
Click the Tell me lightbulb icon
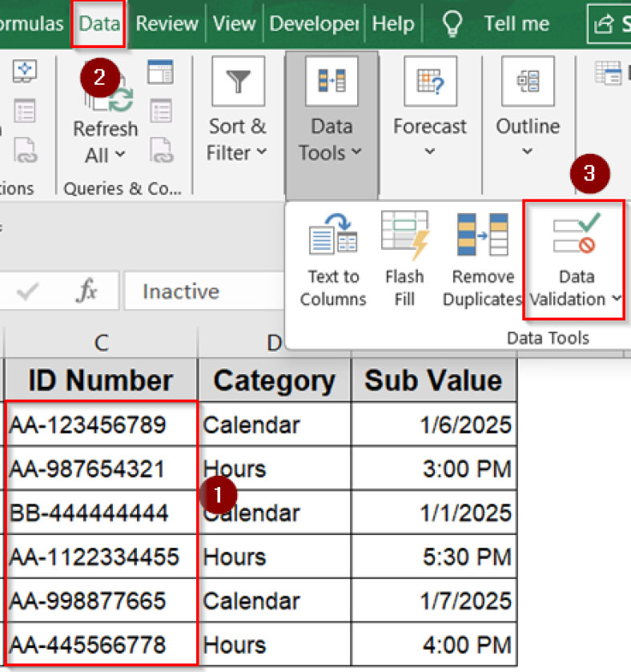click(453, 24)
